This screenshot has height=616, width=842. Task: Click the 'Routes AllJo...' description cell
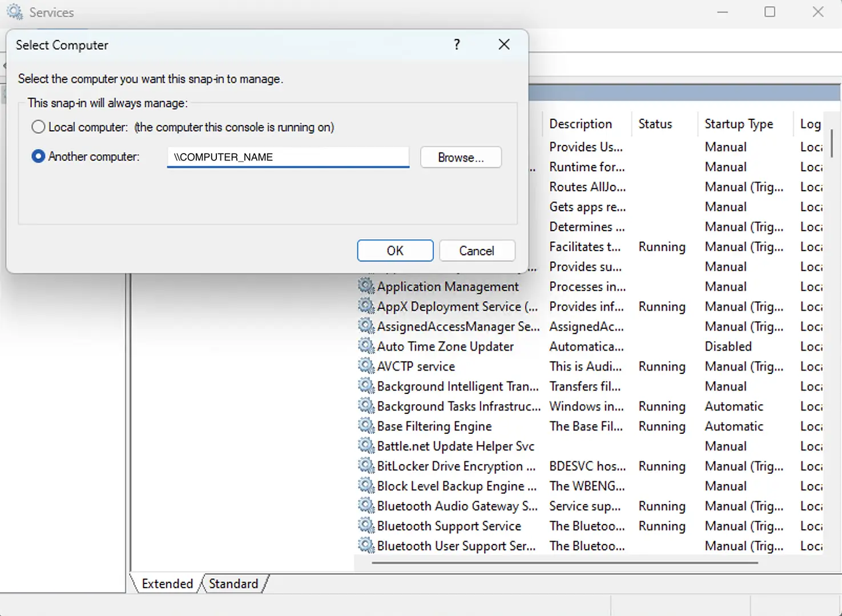coord(587,187)
